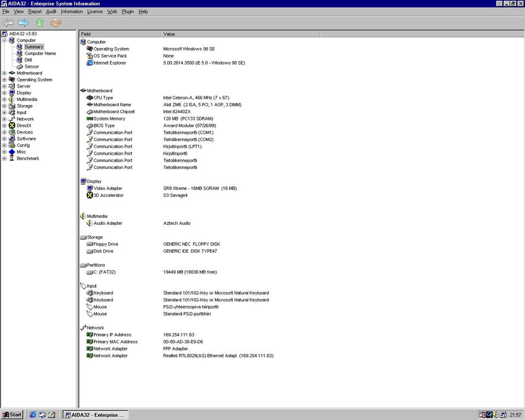
Task: Click the Audio Adapter speaker icon
Action: tap(90, 223)
